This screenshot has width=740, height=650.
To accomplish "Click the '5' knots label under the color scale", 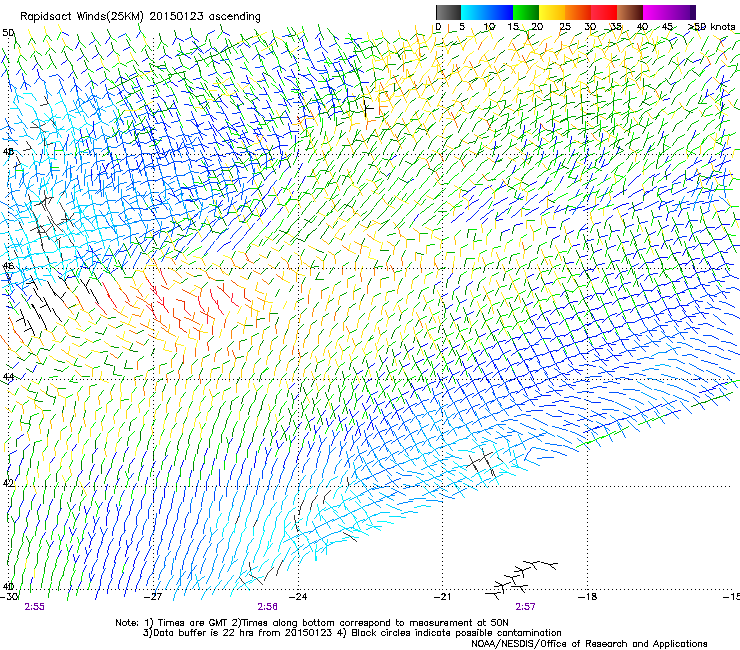I will [x=462, y=27].
